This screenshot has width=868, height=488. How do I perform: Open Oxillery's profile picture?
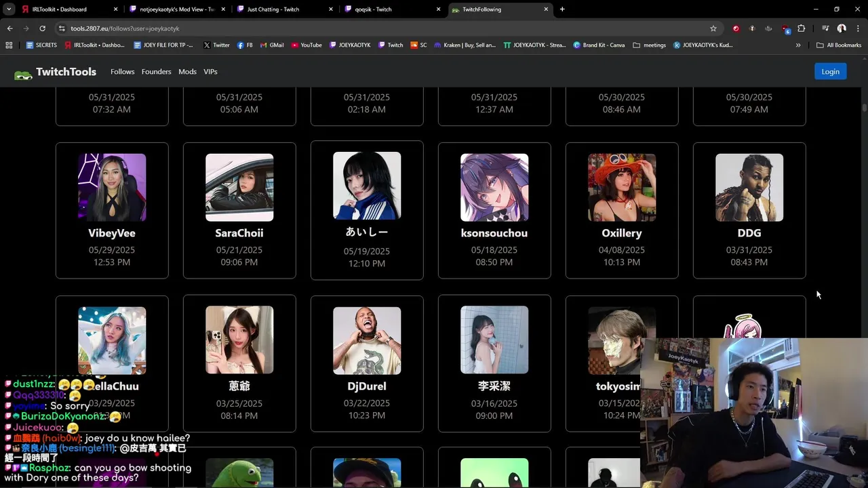pos(622,187)
